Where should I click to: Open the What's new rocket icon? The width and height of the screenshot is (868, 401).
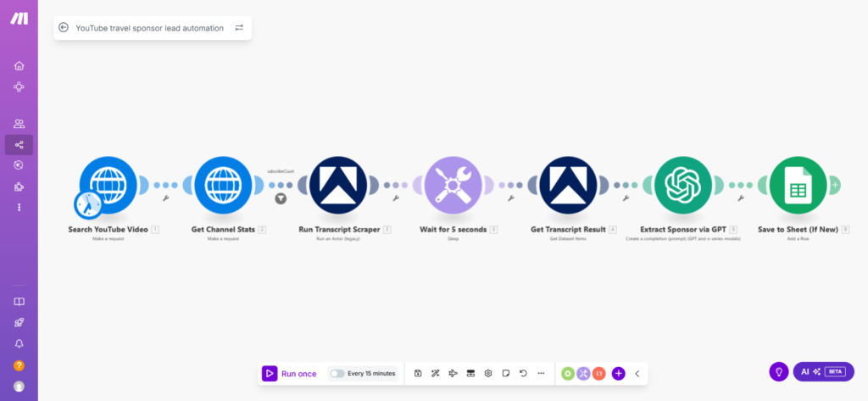[19, 323]
